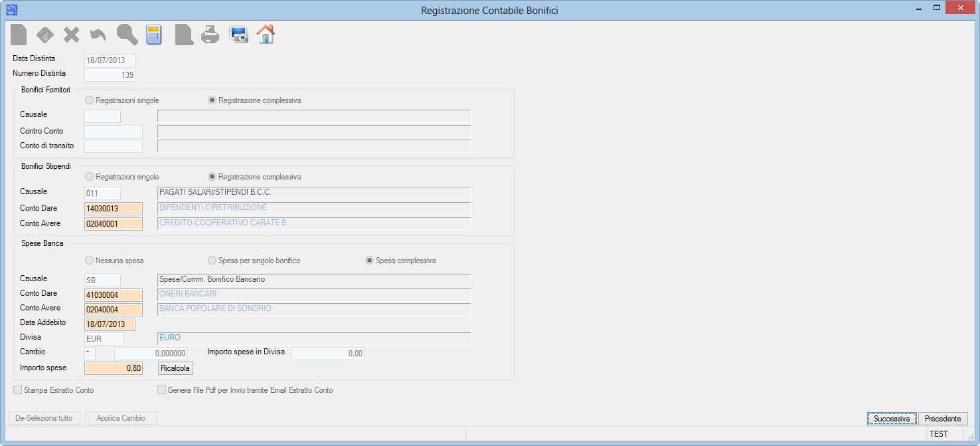The width and height of the screenshot is (980, 446).
Task: Click the new document toolbar icon
Action: tap(19, 34)
